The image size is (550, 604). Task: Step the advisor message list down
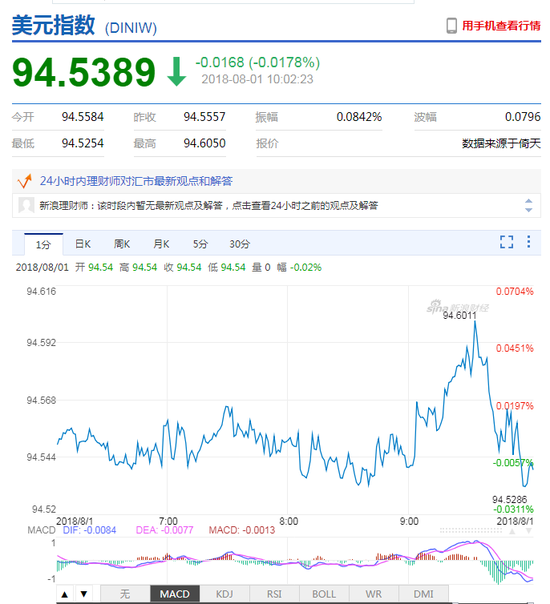tap(528, 210)
